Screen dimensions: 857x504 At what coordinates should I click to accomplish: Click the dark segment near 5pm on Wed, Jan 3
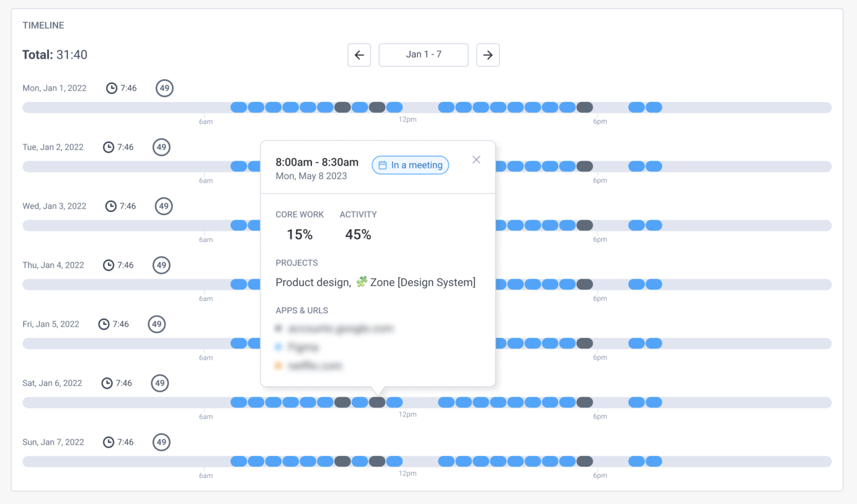point(584,225)
